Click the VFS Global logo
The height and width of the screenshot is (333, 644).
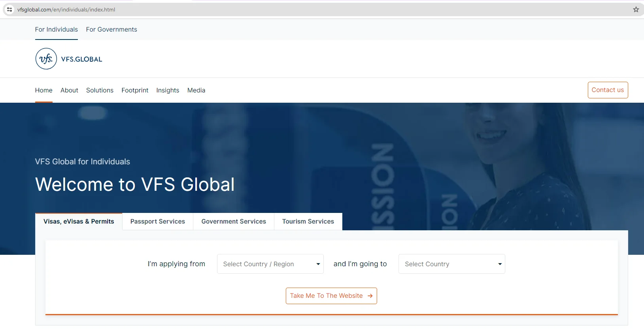tap(69, 59)
